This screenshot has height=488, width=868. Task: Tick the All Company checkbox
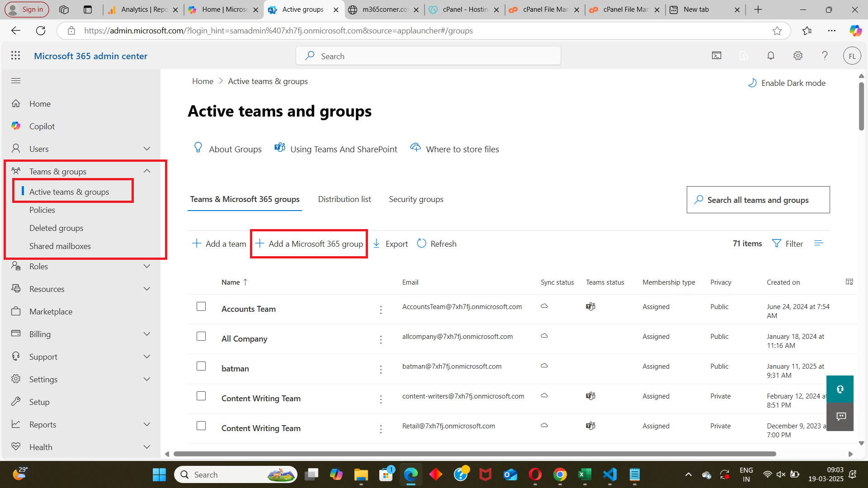pos(201,336)
